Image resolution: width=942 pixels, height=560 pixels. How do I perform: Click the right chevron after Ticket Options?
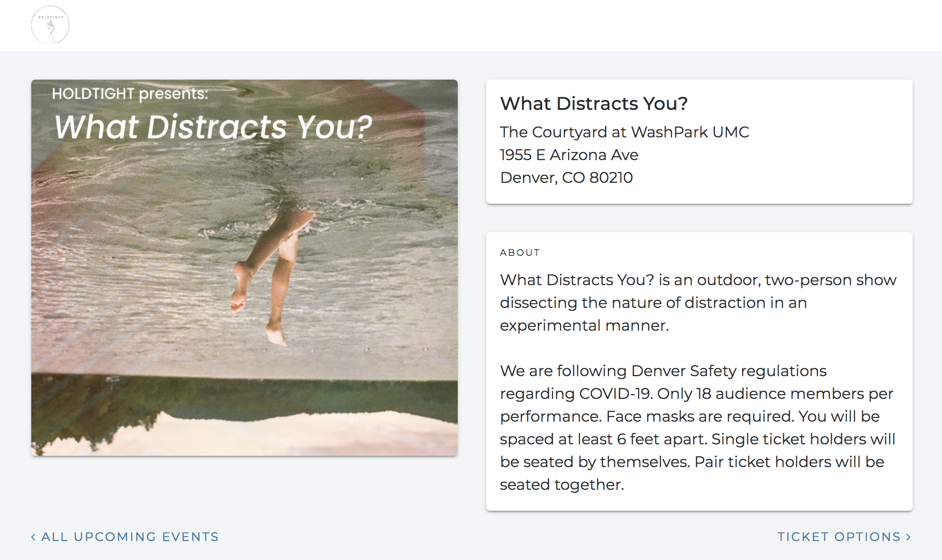(908, 537)
